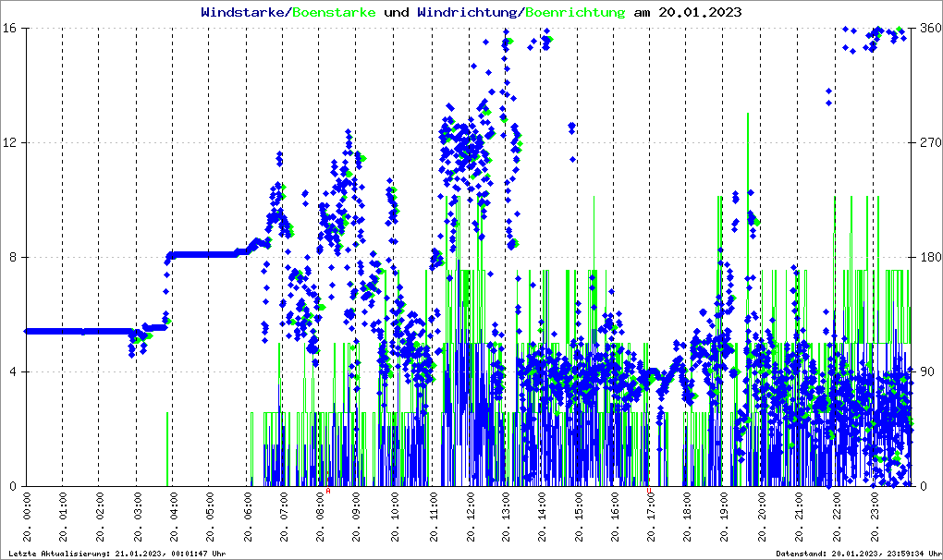Click the green 'Boenstarke' title word

point(334,12)
